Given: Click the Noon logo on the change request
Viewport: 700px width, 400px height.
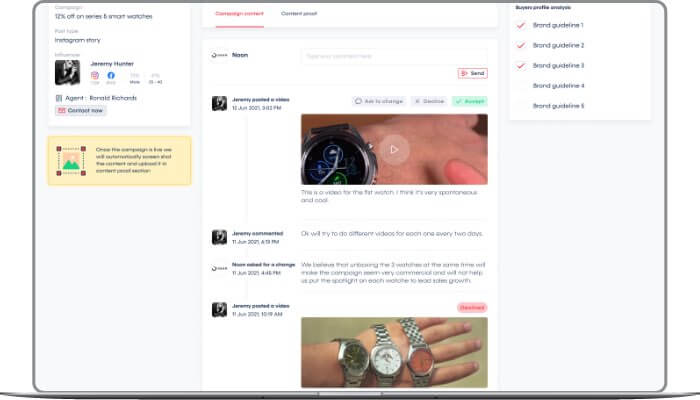Looking at the screenshot, I should [x=219, y=268].
